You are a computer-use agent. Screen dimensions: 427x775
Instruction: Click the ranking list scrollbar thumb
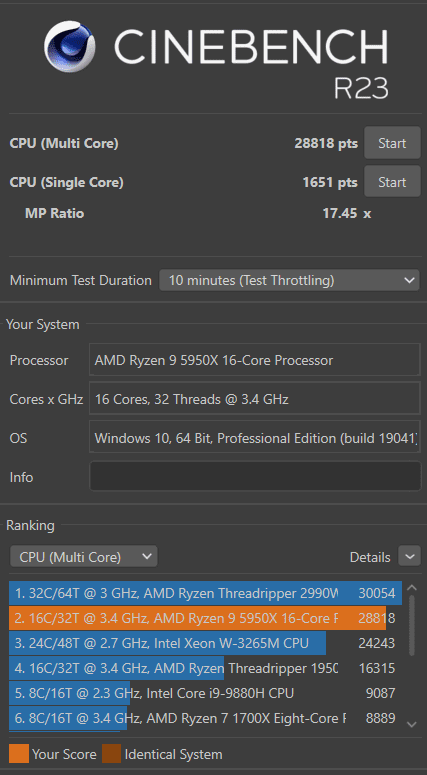click(412, 626)
